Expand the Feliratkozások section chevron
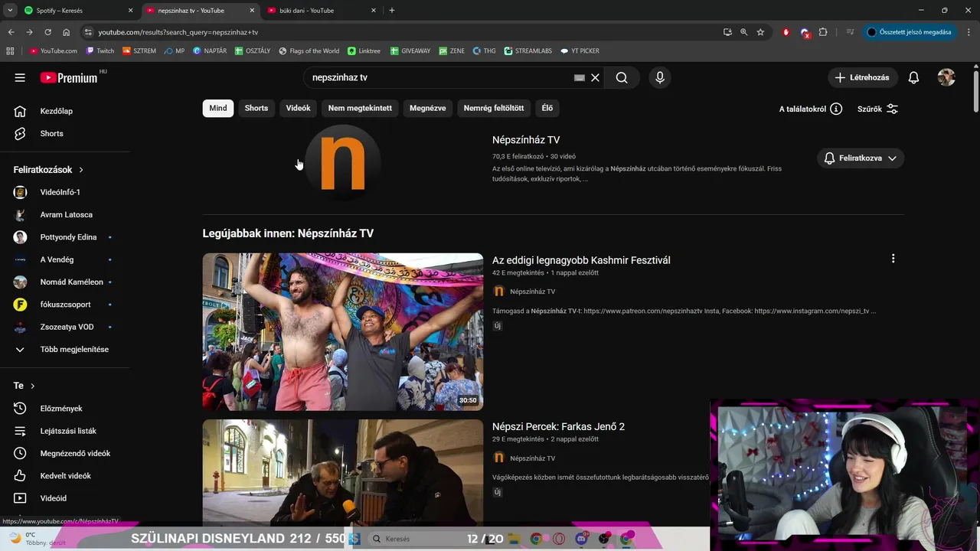Image resolution: width=980 pixels, height=551 pixels. click(80, 170)
